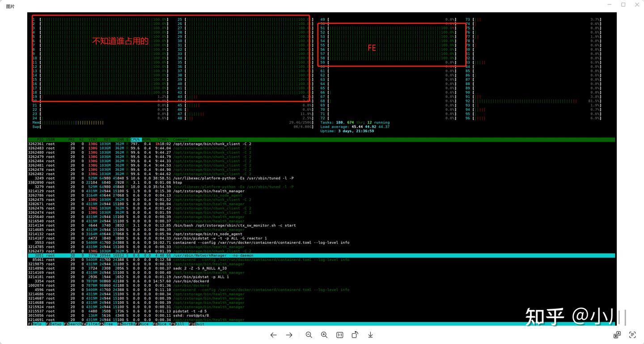This screenshot has width=644, height=344.
Task: Select zs_node_agent row PID 3214132
Action: (321, 234)
